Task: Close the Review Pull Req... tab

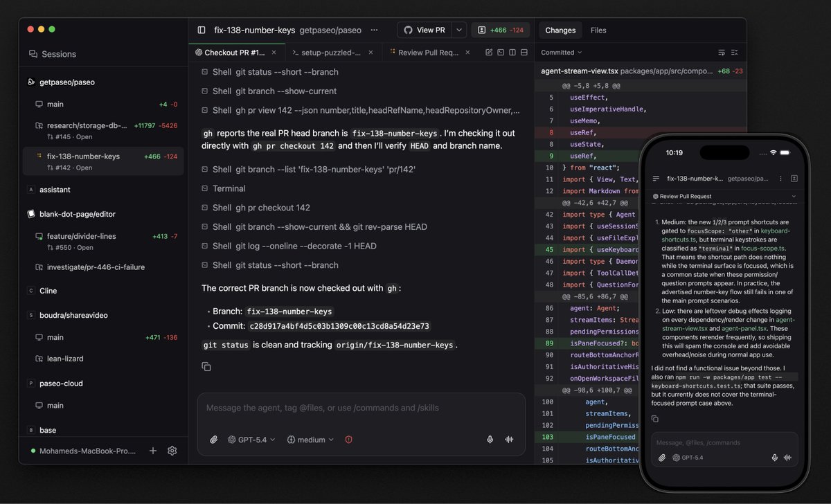Action: coord(467,52)
